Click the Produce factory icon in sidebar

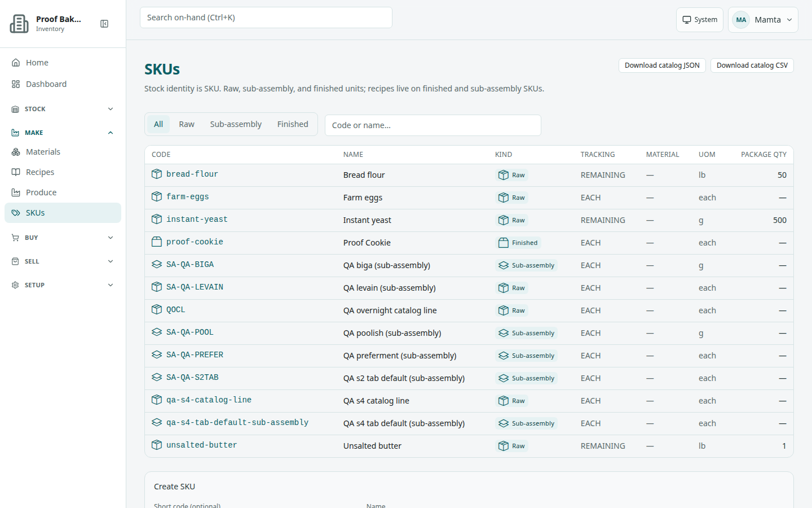[x=16, y=192]
